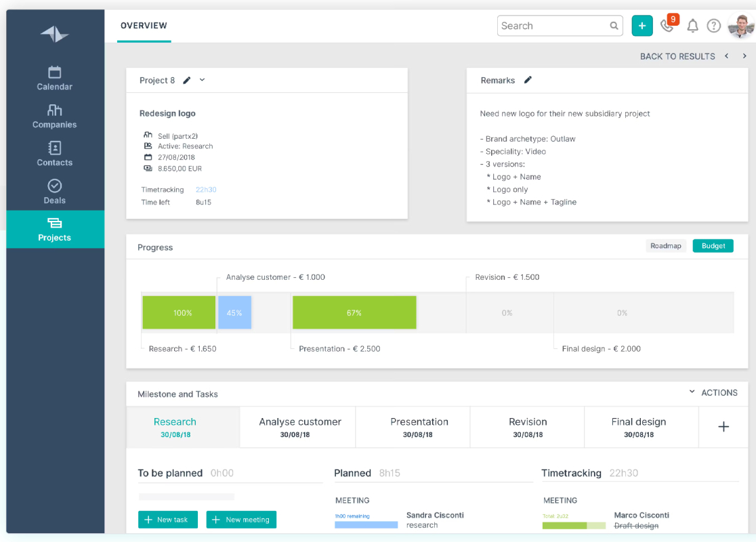Go to Companies in sidebar
Viewport: 756px width, 542px height.
[x=54, y=117]
